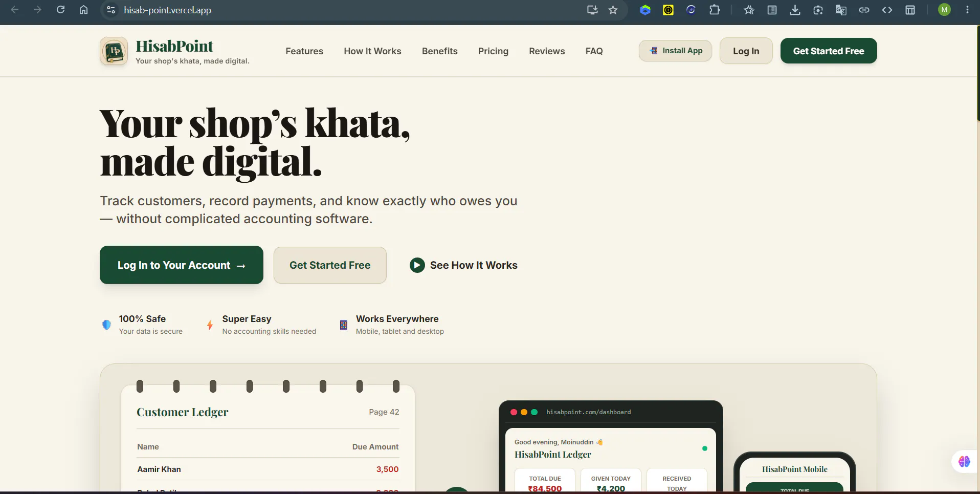The width and height of the screenshot is (980, 494).
Task: Go to How It Works section
Action: pyautogui.click(x=372, y=51)
